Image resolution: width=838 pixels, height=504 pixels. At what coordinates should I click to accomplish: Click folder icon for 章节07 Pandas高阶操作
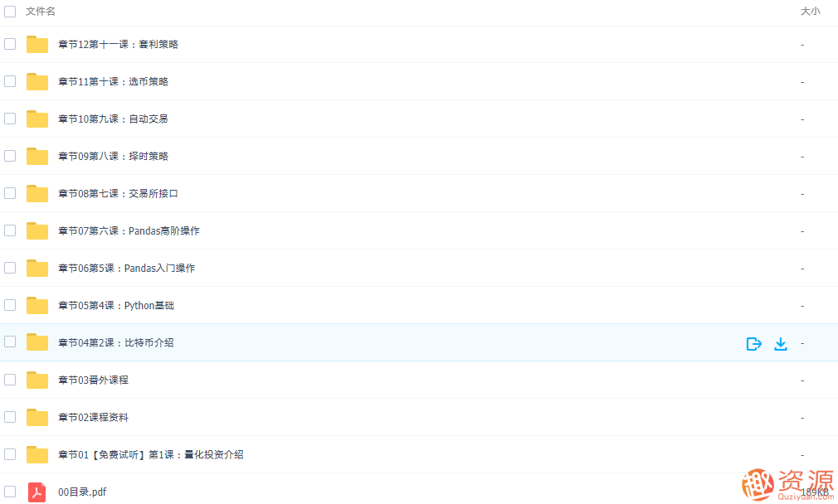click(x=37, y=231)
